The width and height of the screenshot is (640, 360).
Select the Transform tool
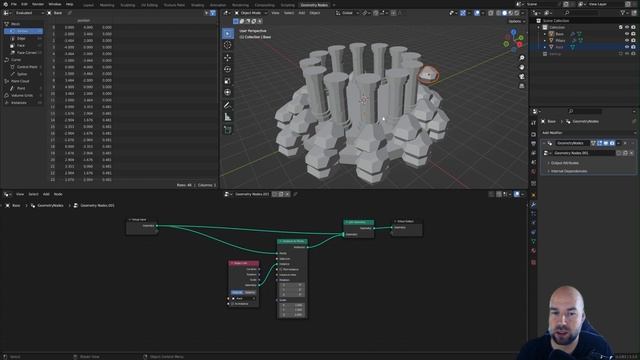coord(228,93)
